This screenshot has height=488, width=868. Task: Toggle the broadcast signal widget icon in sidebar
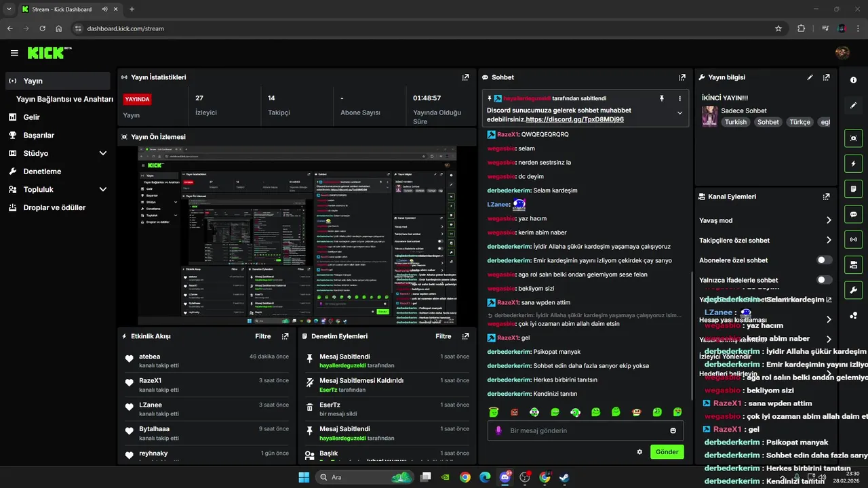[853, 239]
